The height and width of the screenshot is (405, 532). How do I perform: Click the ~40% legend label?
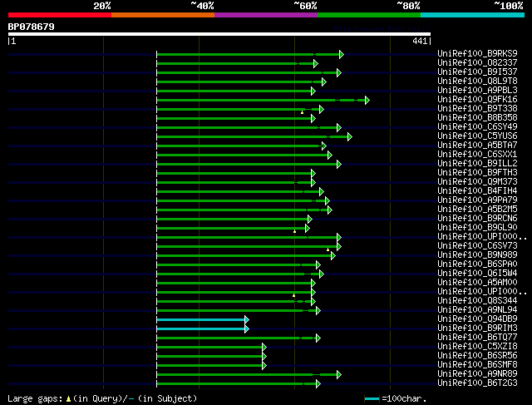(202, 6)
